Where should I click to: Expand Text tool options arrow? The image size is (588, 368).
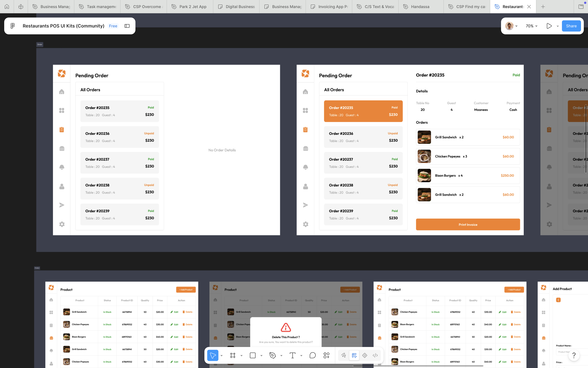[x=301, y=356]
